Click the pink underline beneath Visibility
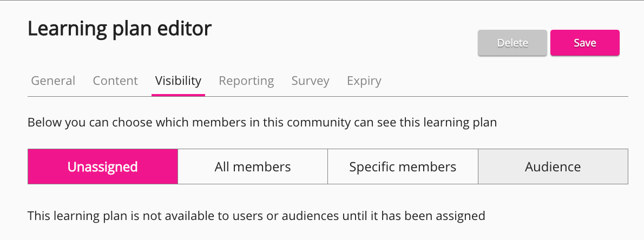This screenshot has height=240, width=644. (178, 95)
